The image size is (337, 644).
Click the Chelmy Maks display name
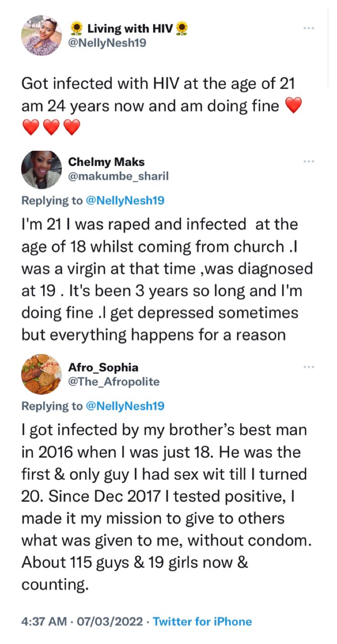click(x=106, y=162)
